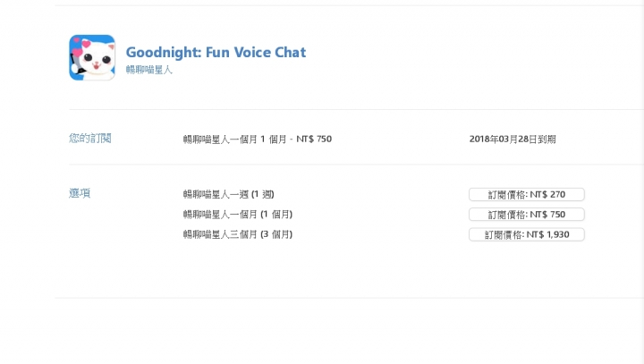Choose the 暢聊喵星人三個月 option name

coord(220,234)
